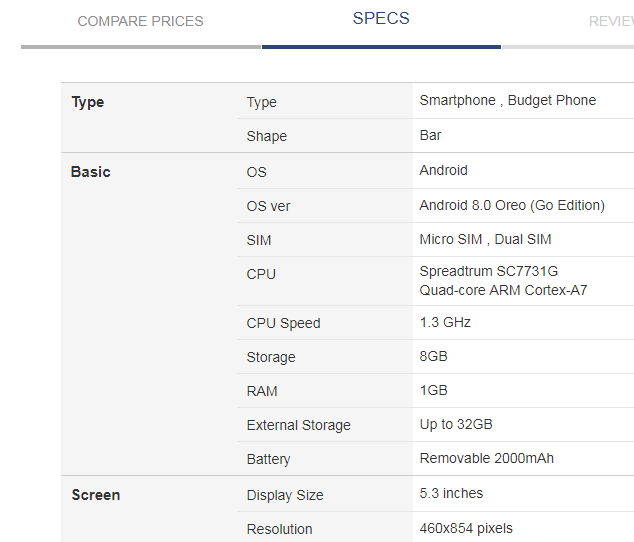Open the Reviews tab

[611, 21]
